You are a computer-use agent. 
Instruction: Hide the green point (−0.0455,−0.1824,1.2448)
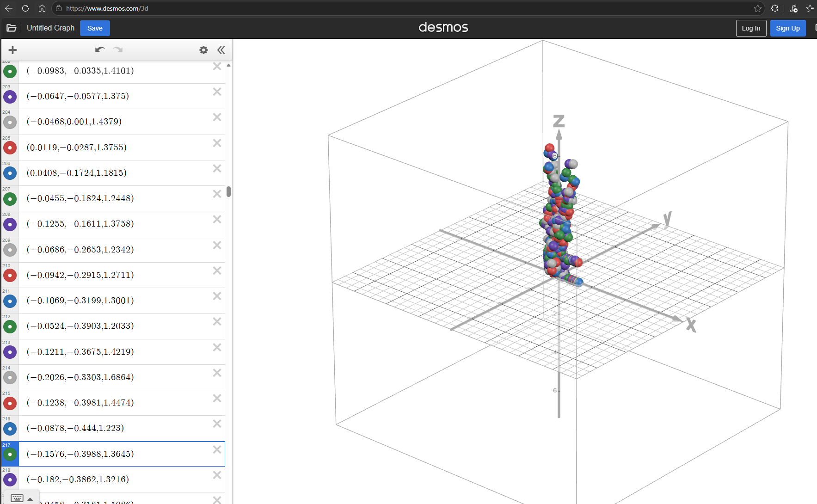tap(10, 199)
